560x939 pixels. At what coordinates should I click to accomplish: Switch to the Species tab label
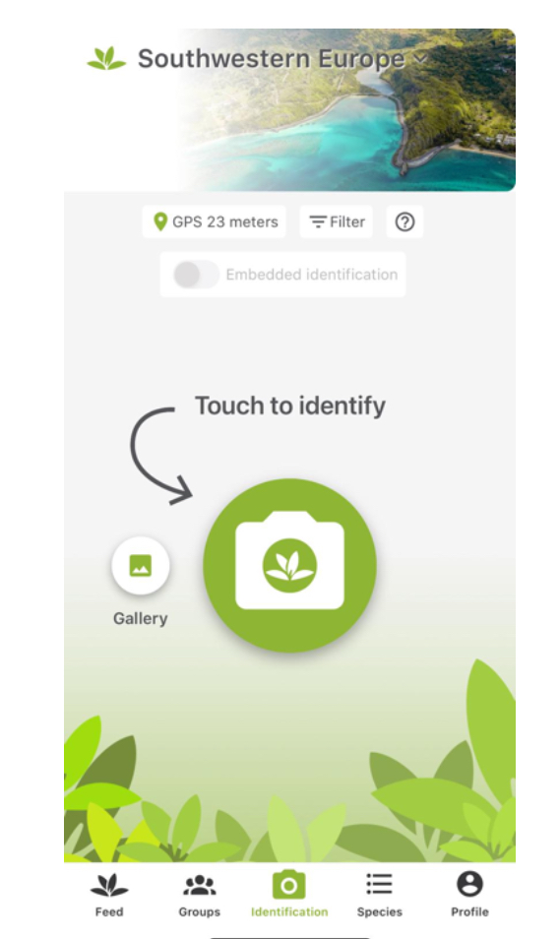379,912
